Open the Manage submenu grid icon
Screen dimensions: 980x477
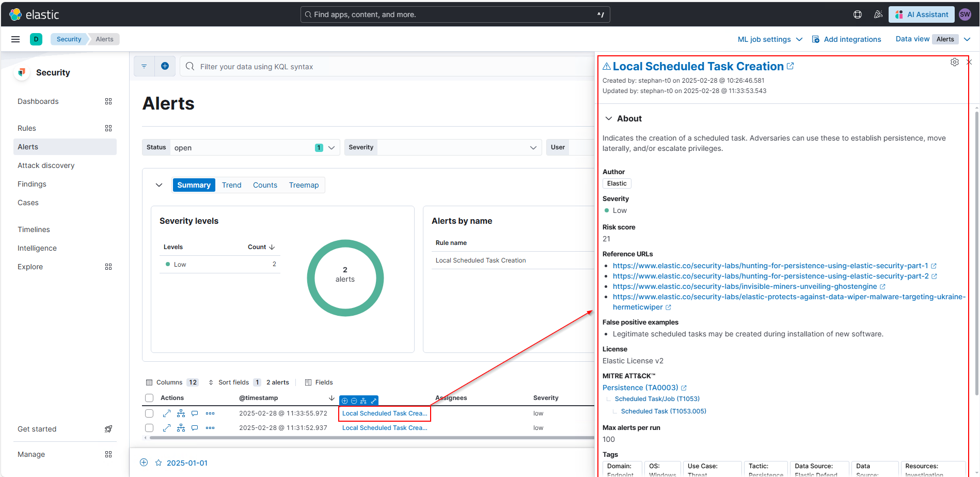click(x=108, y=454)
